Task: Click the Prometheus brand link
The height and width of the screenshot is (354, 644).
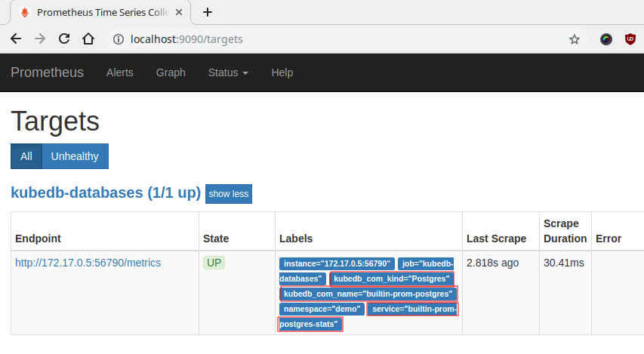Action: click(x=47, y=72)
